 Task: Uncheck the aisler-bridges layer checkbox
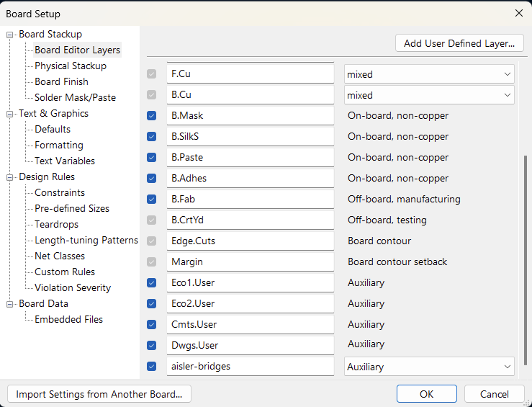coord(151,367)
